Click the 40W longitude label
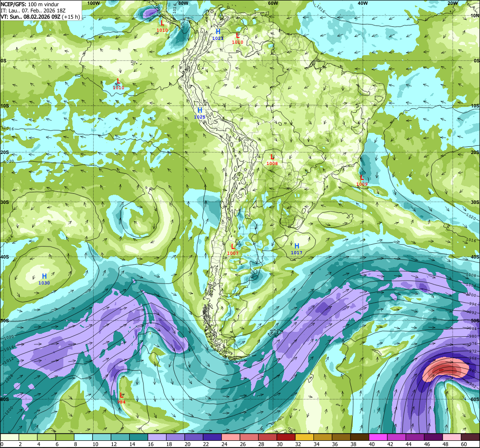480x448 pixels. [x=362, y=3]
